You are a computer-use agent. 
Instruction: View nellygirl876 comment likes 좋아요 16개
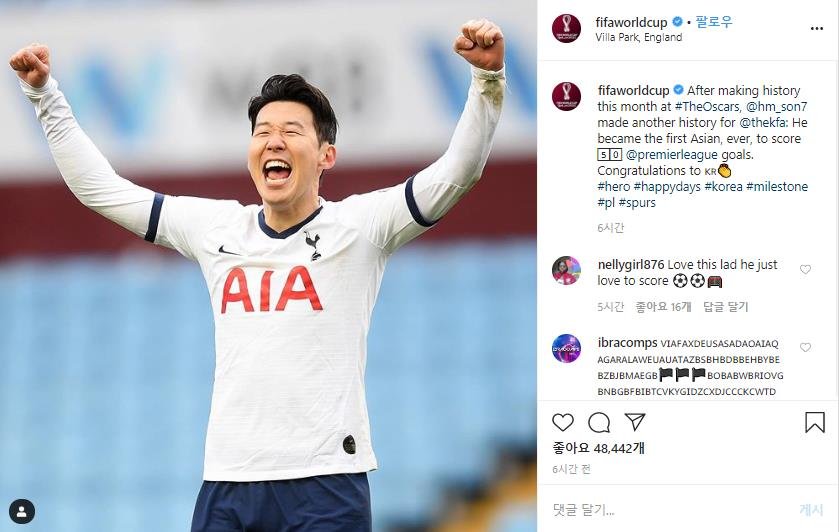663,307
